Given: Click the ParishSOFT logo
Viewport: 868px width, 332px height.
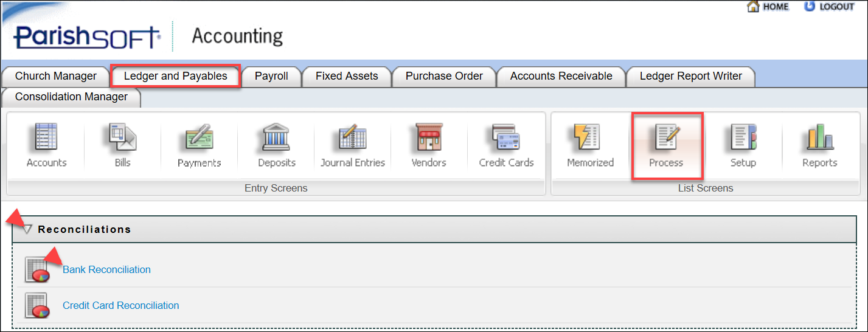Looking at the screenshot, I should (x=87, y=36).
